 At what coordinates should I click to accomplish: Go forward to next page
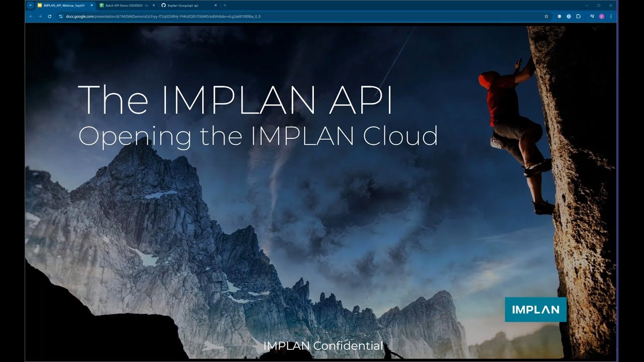coord(40,16)
